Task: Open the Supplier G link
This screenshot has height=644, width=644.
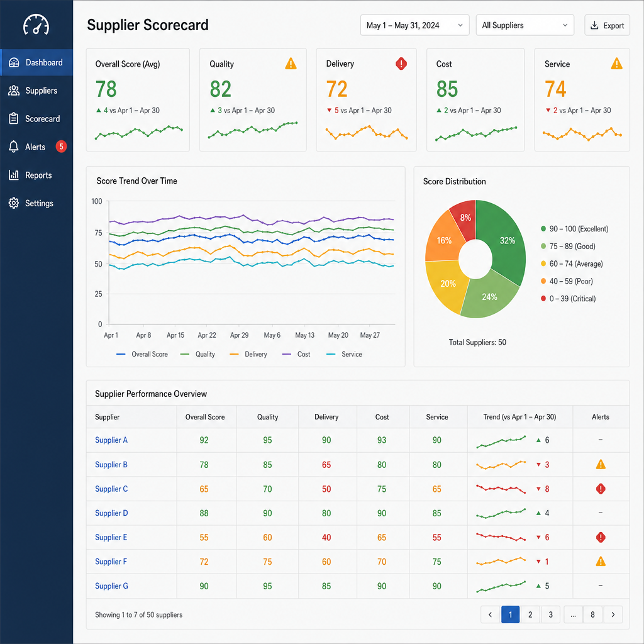Action: coord(111,586)
